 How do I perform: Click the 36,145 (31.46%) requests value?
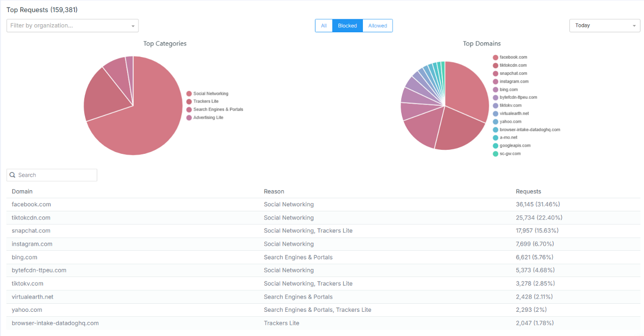coord(538,205)
